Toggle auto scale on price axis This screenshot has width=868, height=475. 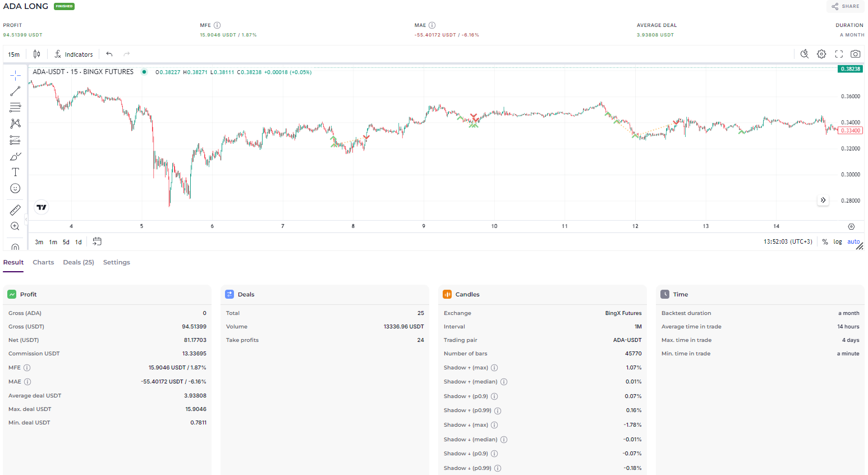pos(853,242)
